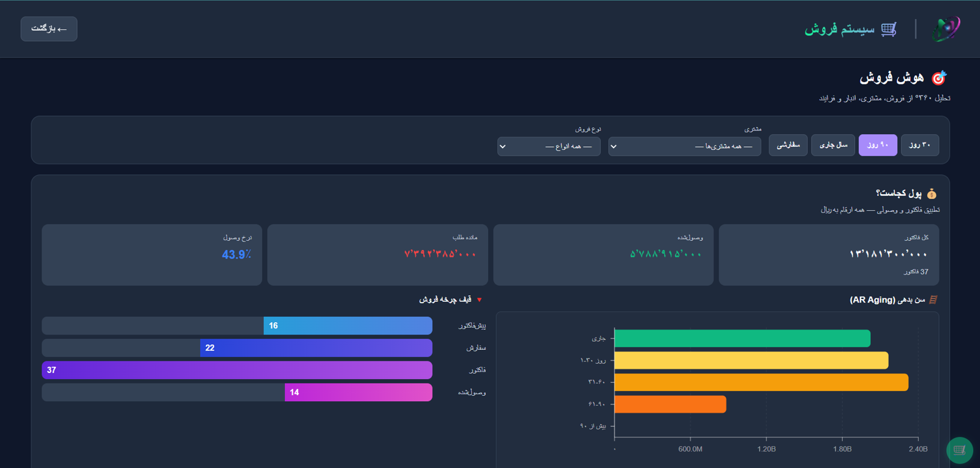Click the قیف چرخه فروش funnel heading
This screenshot has height=468, width=980.
tap(445, 300)
